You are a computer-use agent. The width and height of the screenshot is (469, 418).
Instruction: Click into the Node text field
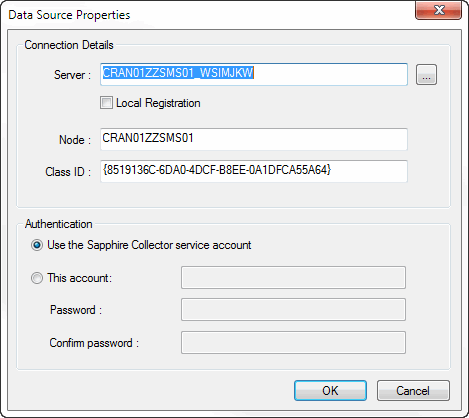[254, 139]
